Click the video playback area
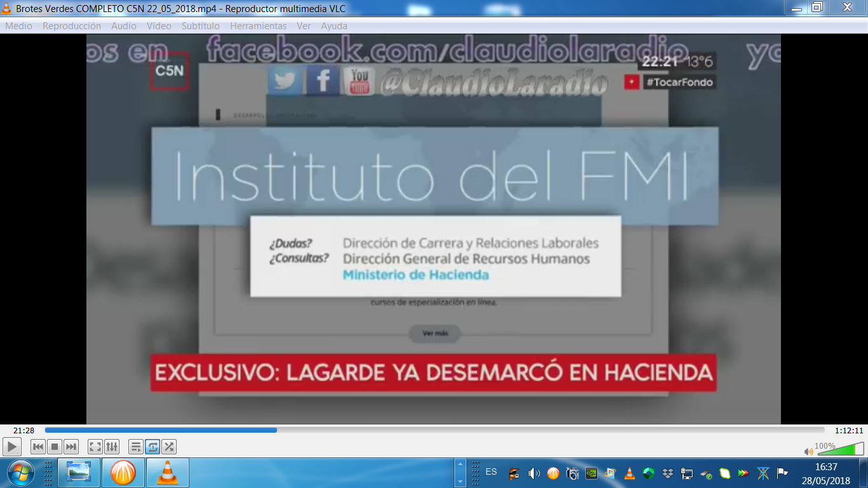The image size is (868, 488). [x=433, y=229]
